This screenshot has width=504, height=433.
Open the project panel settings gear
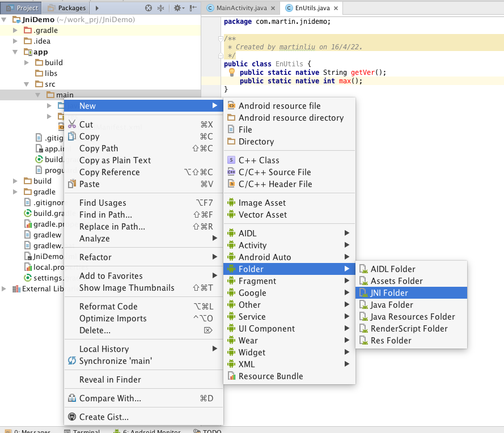(177, 8)
